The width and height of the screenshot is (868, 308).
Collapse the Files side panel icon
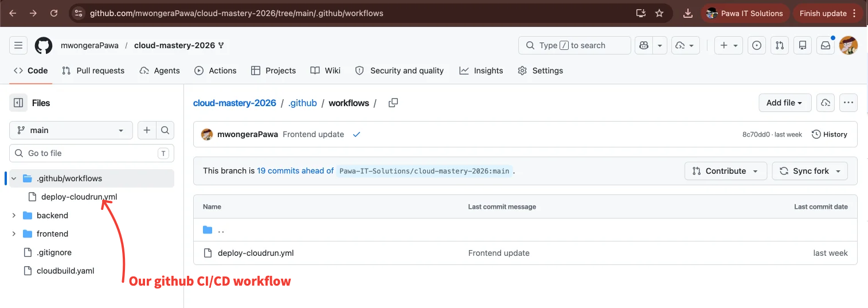tap(18, 103)
